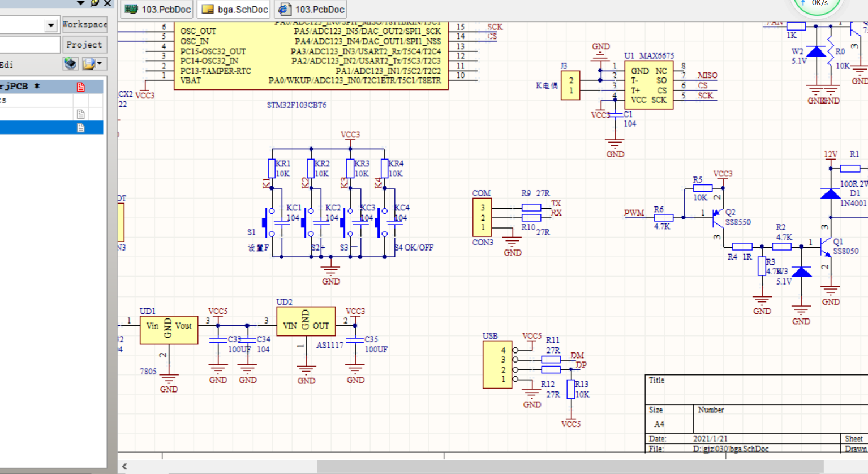The image size is (868, 474).
Task: Select resistor R2 4.7K symbol
Action: click(781, 247)
